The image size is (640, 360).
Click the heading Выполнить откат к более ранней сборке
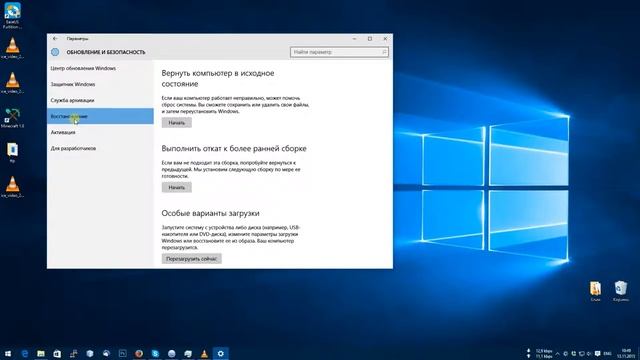234,149
